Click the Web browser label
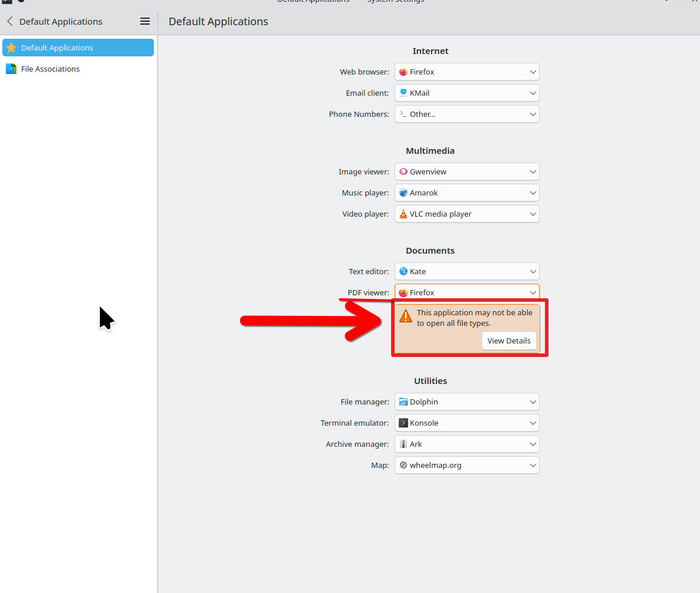The image size is (700, 593). [x=364, y=72]
